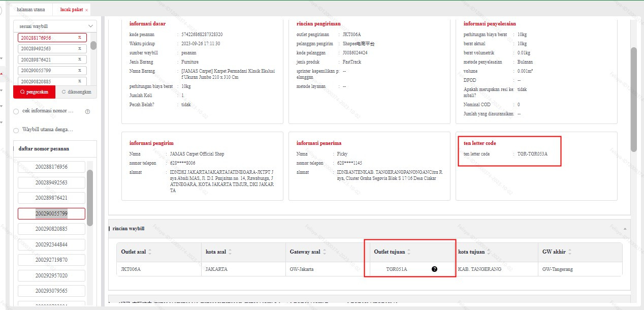Click the main page vertical scrollbar
644x310 pixels.
click(633, 99)
